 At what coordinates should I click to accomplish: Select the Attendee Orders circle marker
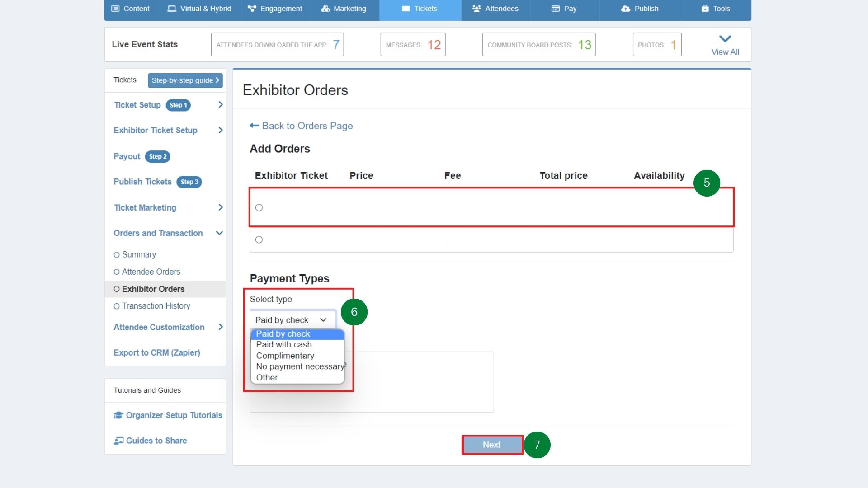117,272
